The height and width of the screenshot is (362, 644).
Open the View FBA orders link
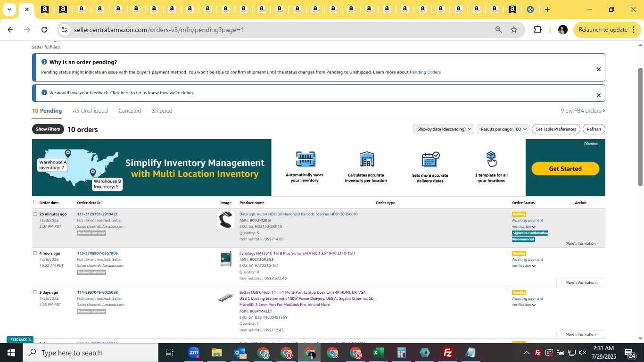click(583, 111)
